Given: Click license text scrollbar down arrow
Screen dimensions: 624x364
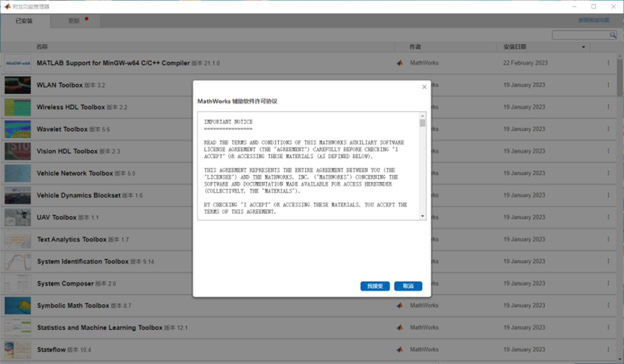Looking at the screenshot, I should point(423,216).
